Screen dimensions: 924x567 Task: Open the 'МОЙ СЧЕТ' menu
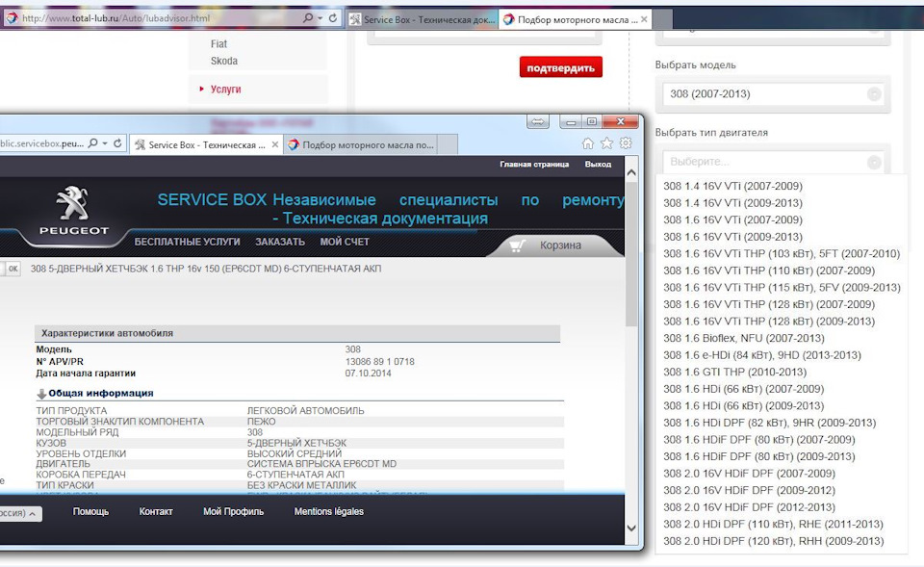(x=345, y=242)
